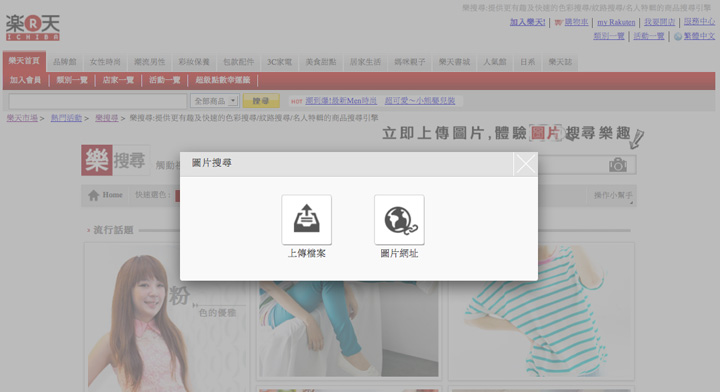
Task: Click the 樂搜尋 logo
Action: 115,160
